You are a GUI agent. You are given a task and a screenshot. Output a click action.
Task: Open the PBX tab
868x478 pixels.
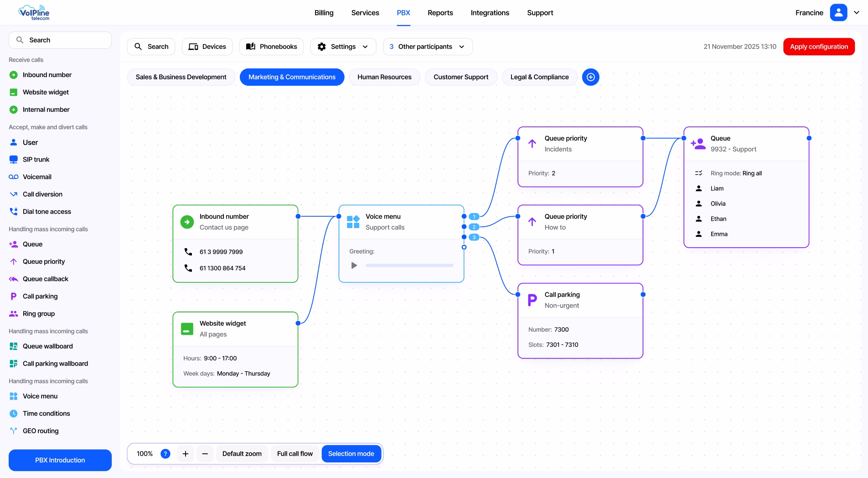tap(403, 13)
